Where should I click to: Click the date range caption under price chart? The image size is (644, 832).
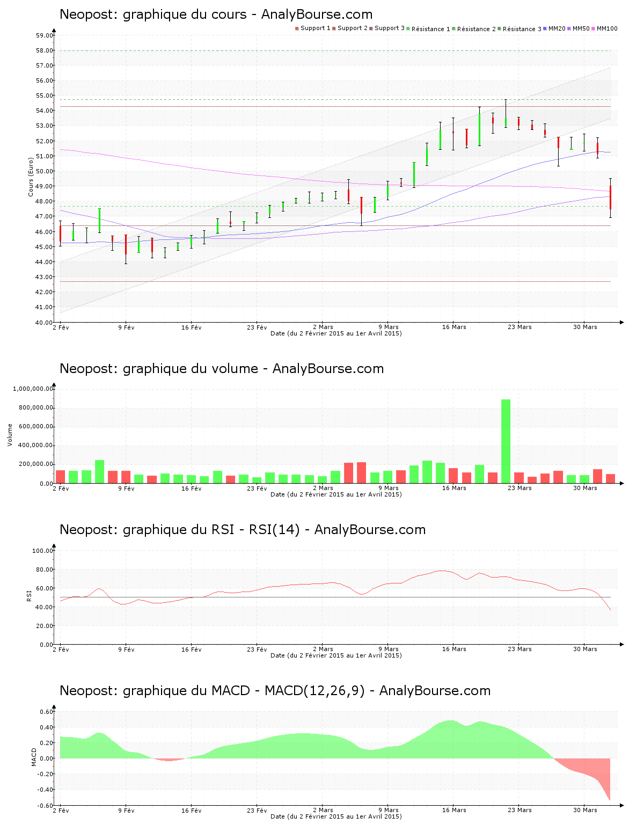[336, 333]
